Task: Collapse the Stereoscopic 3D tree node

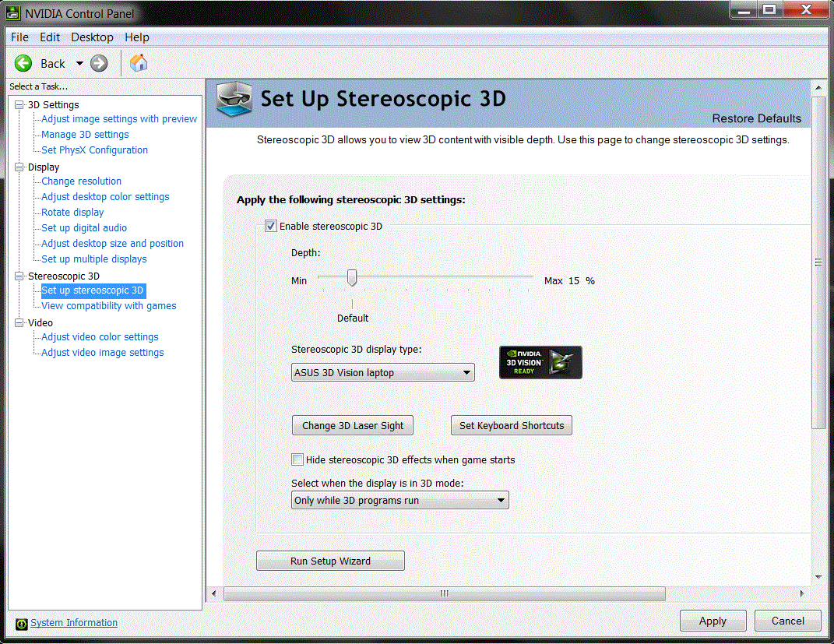Action: (19, 276)
